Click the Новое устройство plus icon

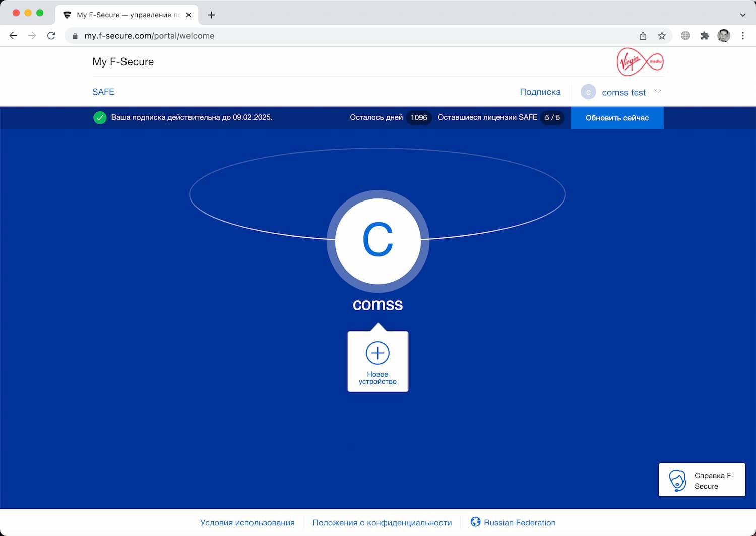click(x=377, y=354)
